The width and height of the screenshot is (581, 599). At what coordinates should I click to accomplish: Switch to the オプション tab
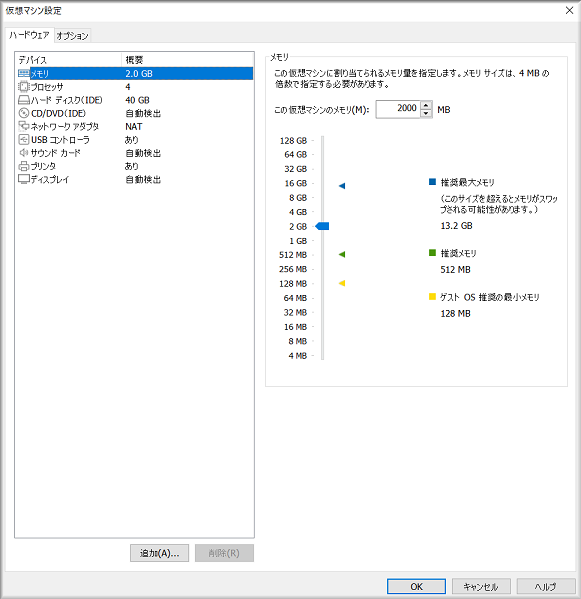click(73, 36)
